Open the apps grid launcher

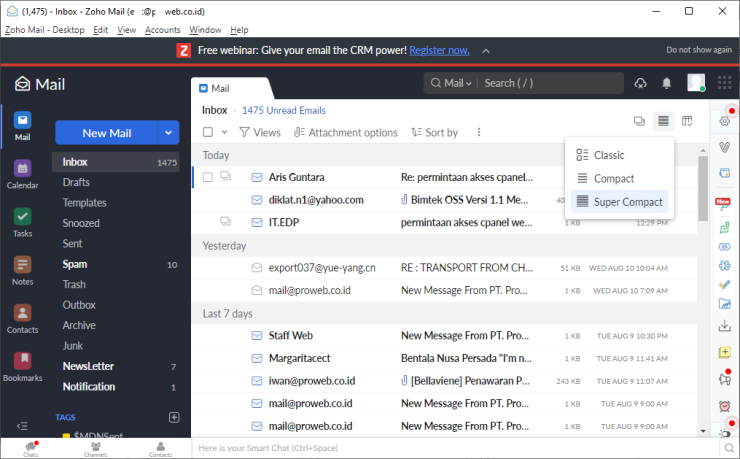point(724,83)
